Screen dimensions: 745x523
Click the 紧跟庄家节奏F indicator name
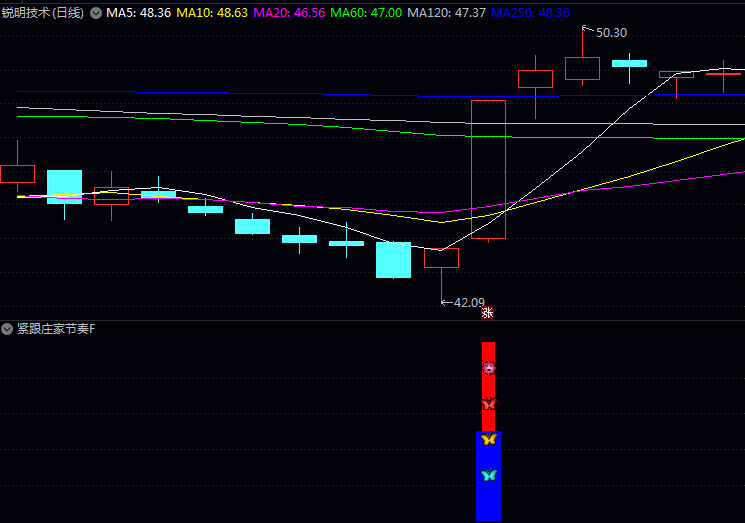(x=56, y=329)
